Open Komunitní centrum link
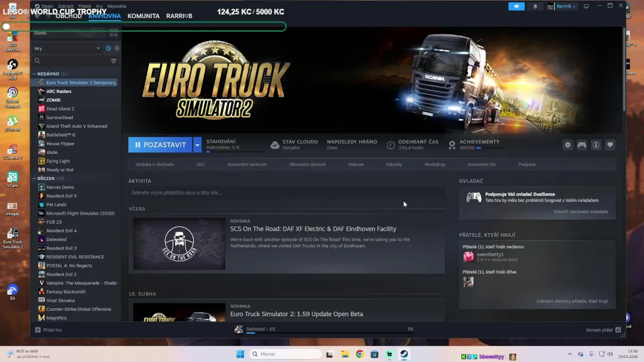 (247, 164)
